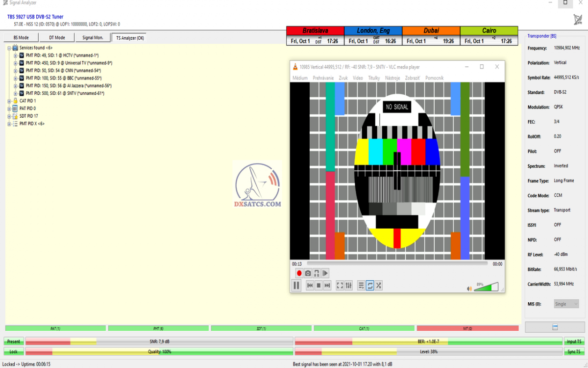
Task: Expand the CNN service tree node
Action: [x=16, y=71]
